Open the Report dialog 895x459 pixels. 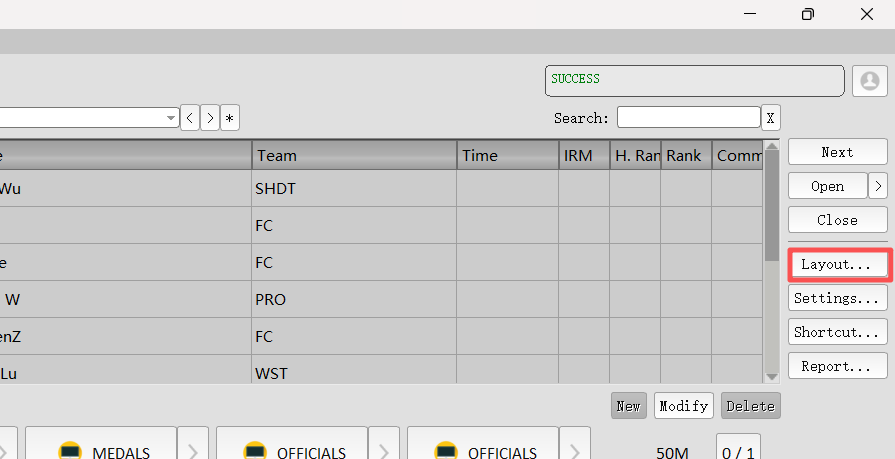837,366
